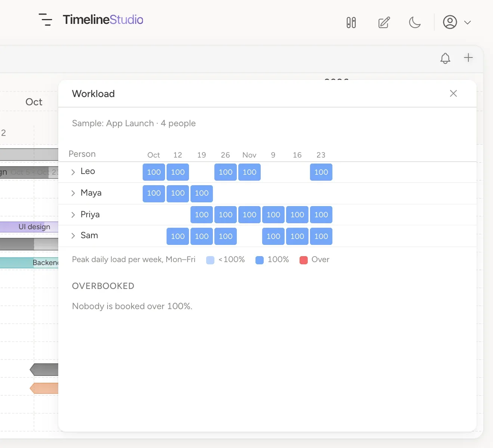Expand Maya's workload row
The height and width of the screenshot is (448, 493).
pos(73,193)
